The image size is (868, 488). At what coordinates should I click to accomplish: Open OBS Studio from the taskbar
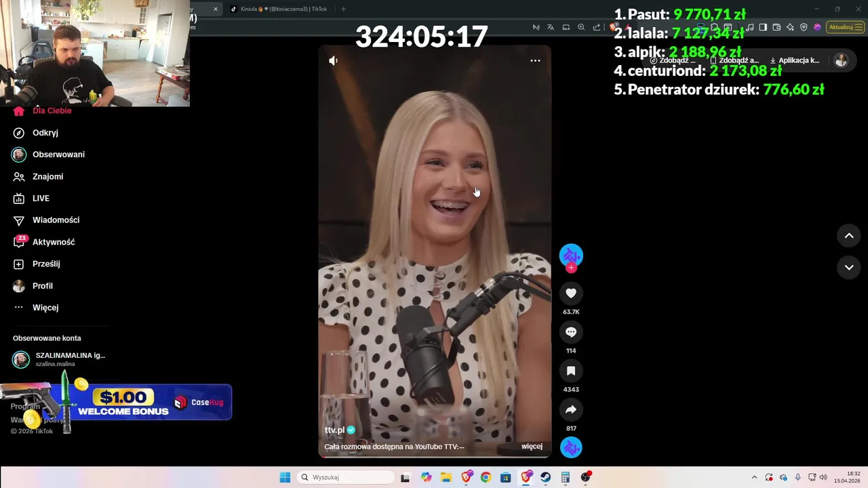click(x=585, y=477)
